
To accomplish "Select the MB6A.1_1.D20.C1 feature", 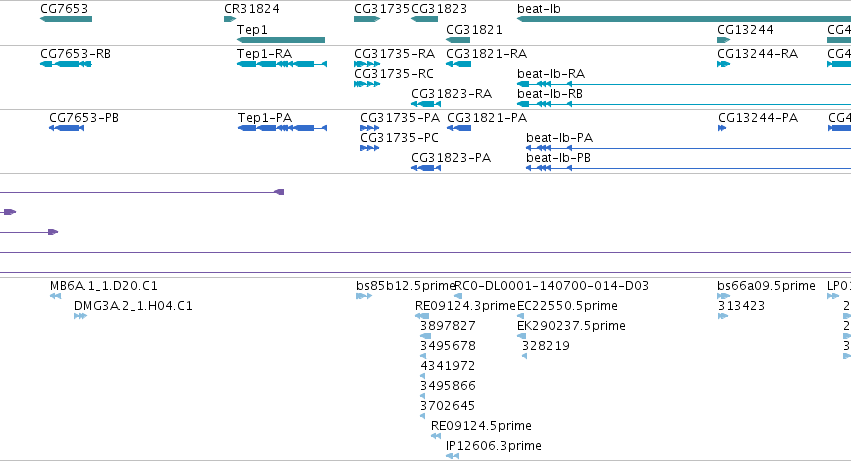I will pyautogui.click(x=55, y=296).
